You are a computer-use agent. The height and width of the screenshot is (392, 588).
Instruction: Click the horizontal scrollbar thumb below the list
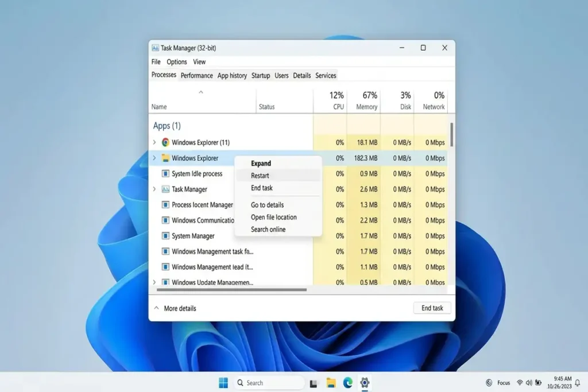[x=231, y=290]
